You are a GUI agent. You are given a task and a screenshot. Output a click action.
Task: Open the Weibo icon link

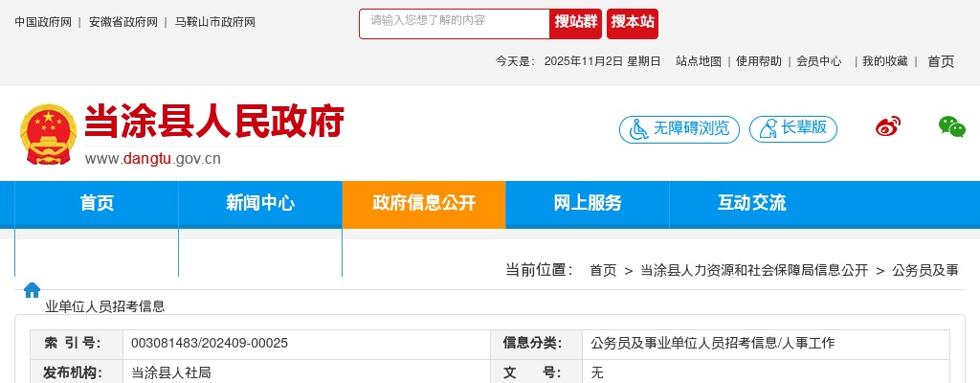(887, 126)
